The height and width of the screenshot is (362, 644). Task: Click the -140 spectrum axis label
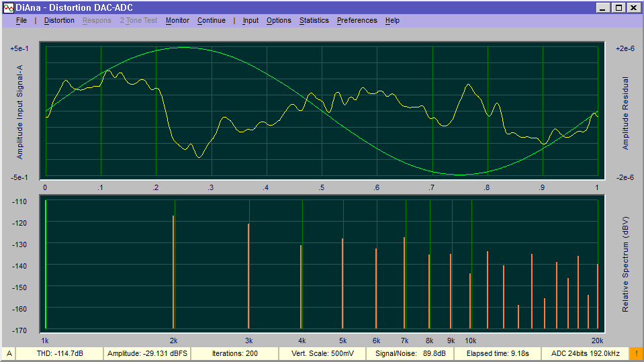(19, 266)
